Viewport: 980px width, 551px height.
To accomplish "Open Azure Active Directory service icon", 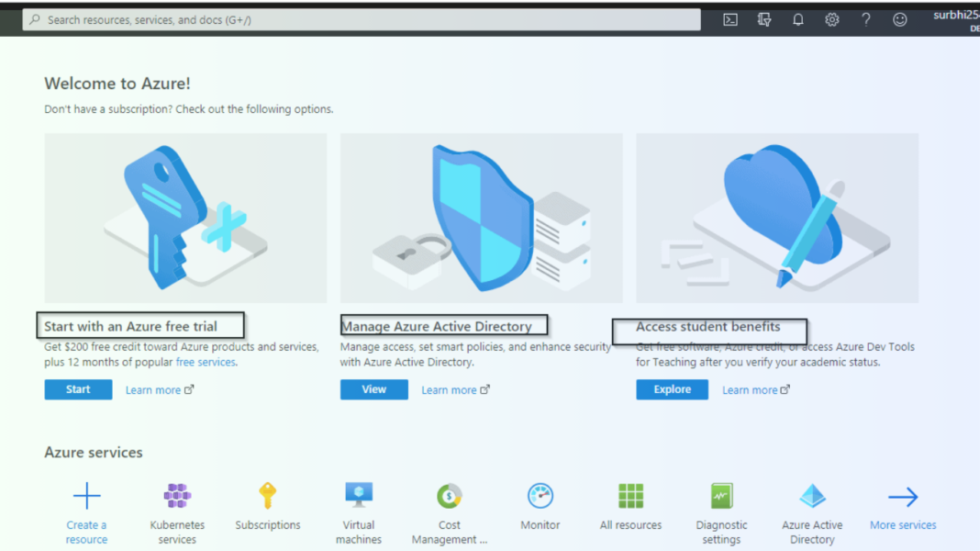I will point(812,496).
